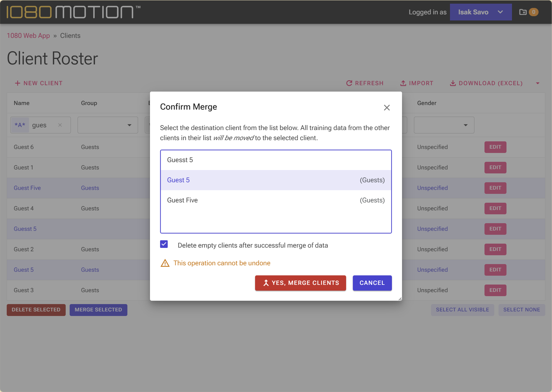Click Select None button
The height and width of the screenshot is (392, 552).
[x=522, y=310]
